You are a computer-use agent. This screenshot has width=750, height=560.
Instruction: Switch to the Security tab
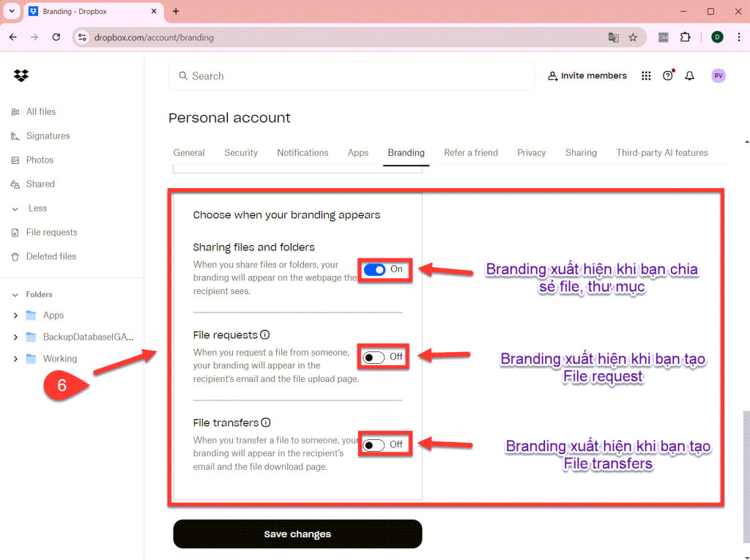241,152
